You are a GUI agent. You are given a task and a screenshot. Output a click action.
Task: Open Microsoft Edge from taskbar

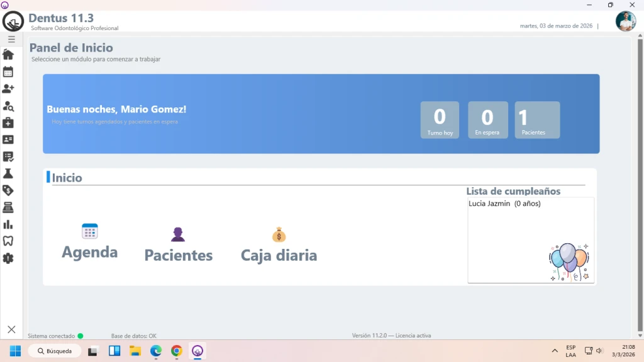pyautogui.click(x=156, y=351)
